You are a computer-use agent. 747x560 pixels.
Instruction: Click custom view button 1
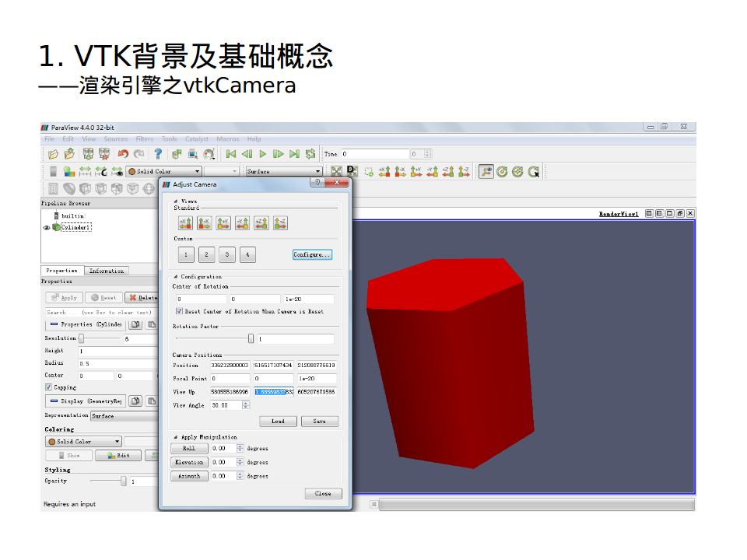[186, 255]
